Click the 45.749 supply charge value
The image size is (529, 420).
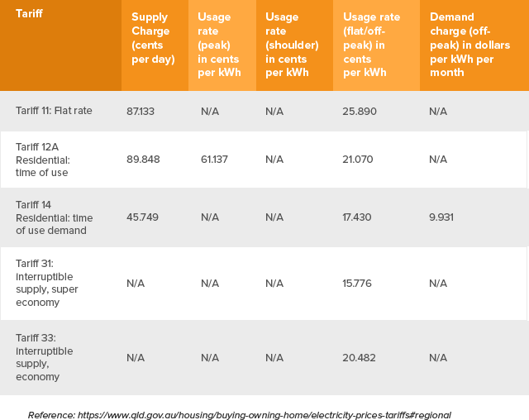pyautogui.click(x=142, y=217)
